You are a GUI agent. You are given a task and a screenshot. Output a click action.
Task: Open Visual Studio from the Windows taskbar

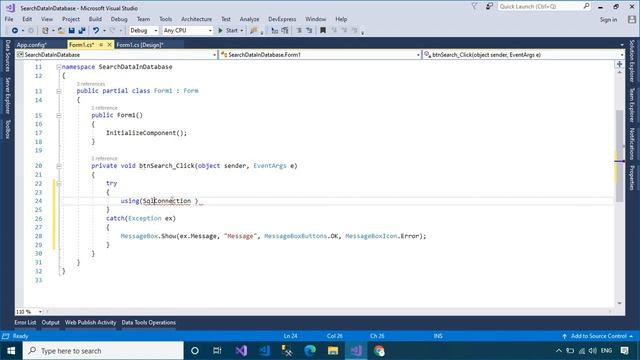click(241, 351)
